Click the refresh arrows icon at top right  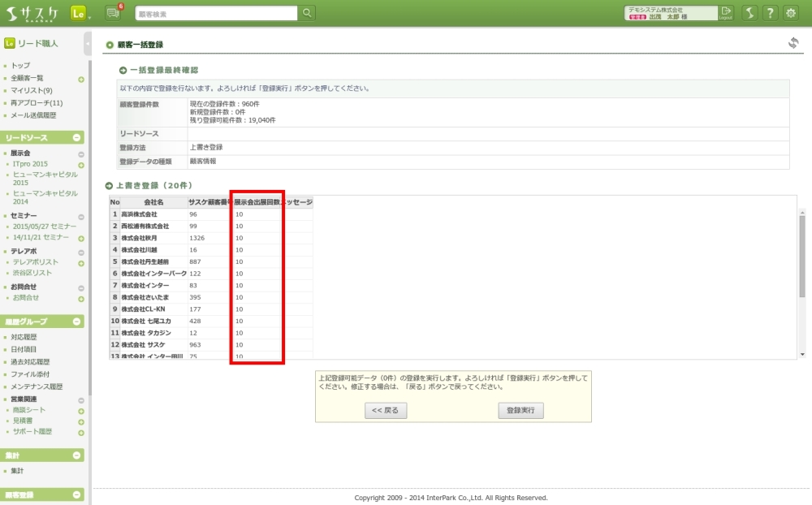pos(793,43)
